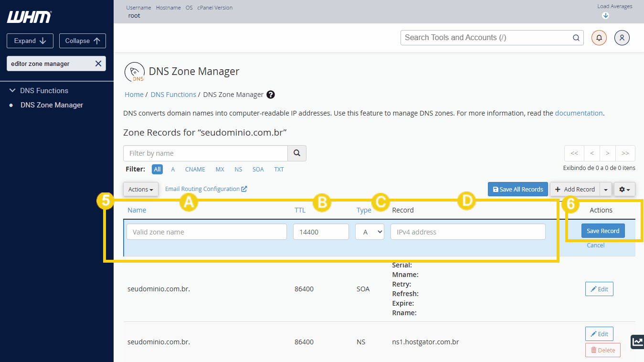
Task: Sort by the Type column header
Action: coord(364,210)
